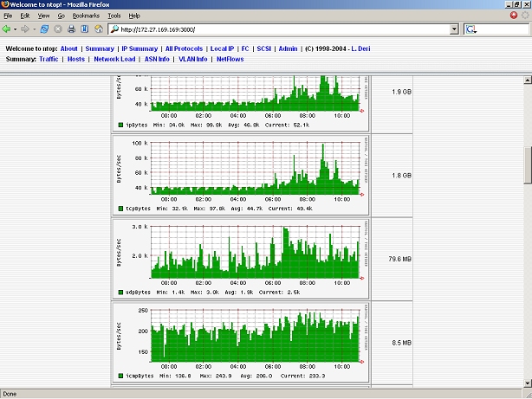Expand the address bar URL dropdown
Viewport: 532px width, 399px height.
pyautogui.click(x=454, y=29)
